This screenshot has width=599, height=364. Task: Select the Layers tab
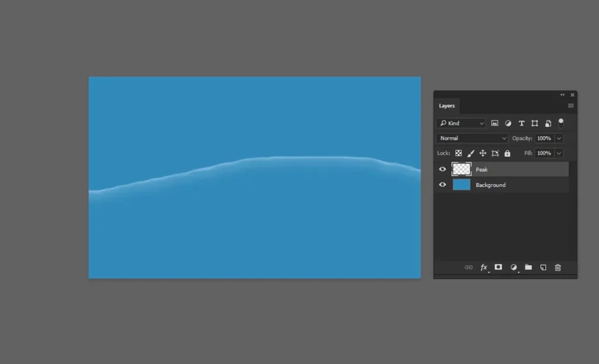[x=447, y=106]
